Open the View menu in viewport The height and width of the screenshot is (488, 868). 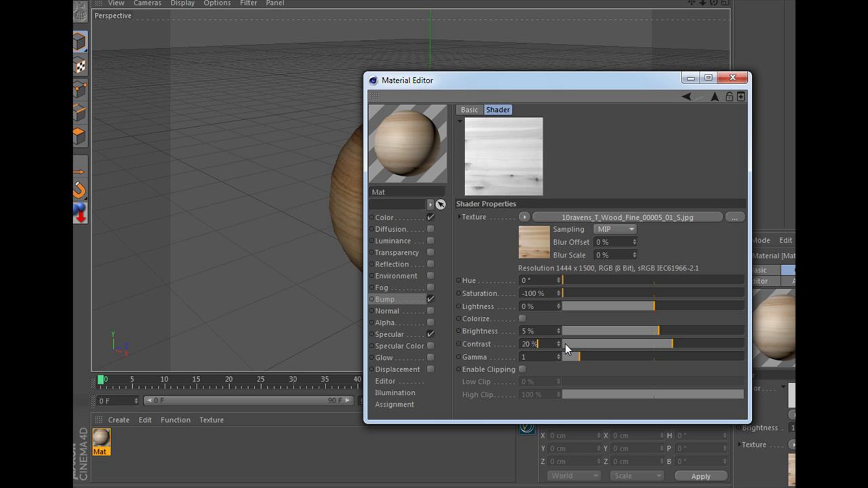[x=116, y=3]
